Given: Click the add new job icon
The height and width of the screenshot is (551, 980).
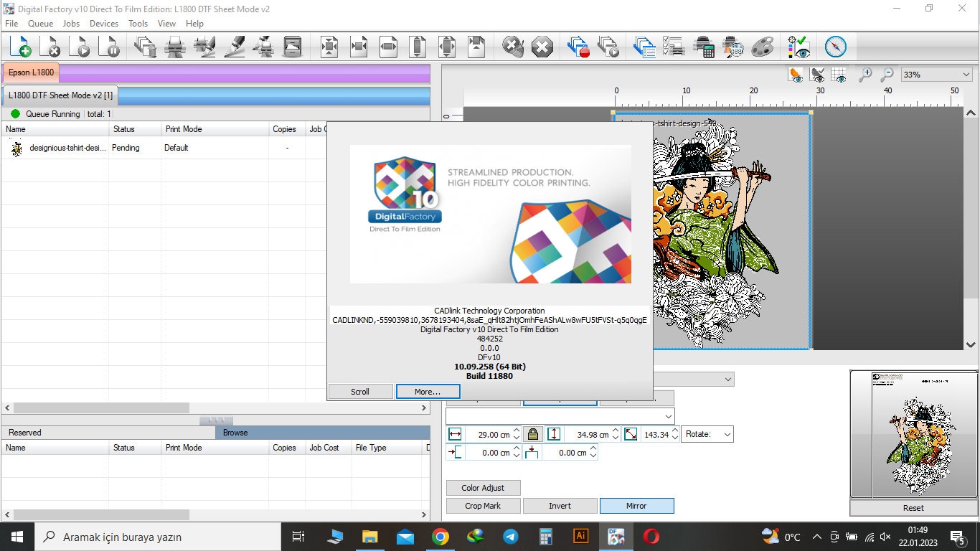Looking at the screenshot, I should [x=19, y=47].
